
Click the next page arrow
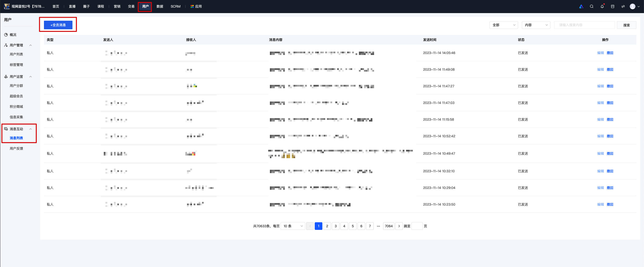pos(399,226)
